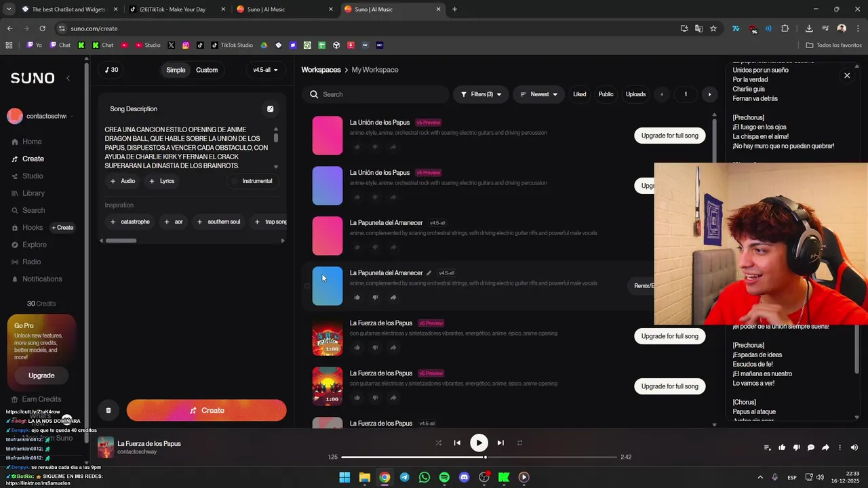Click the pencil icon next to La Papuneta title
The height and width of the screenshot is (488, 868).
pos(429,273)
